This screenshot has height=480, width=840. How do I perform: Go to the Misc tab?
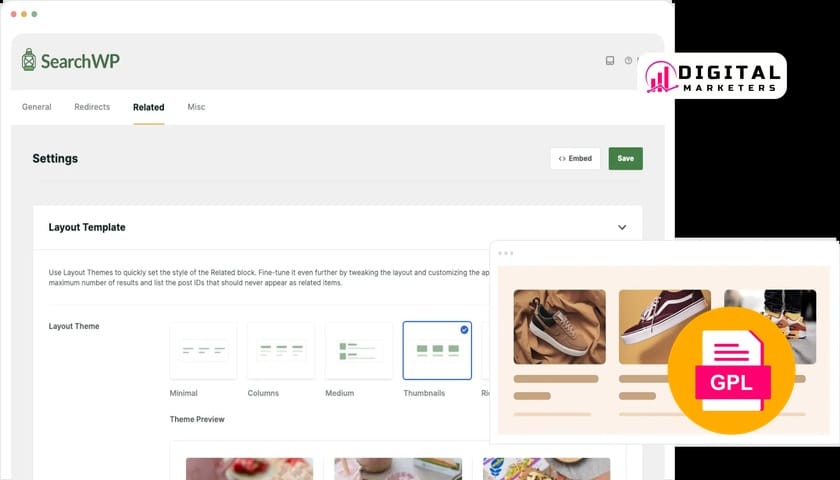[x=196, y=107]
